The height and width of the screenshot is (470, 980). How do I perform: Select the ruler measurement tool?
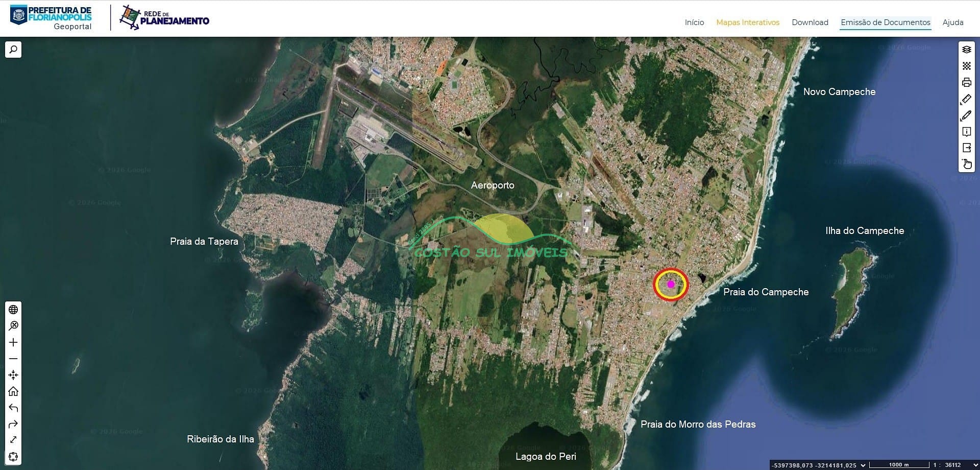click(966, 99)
